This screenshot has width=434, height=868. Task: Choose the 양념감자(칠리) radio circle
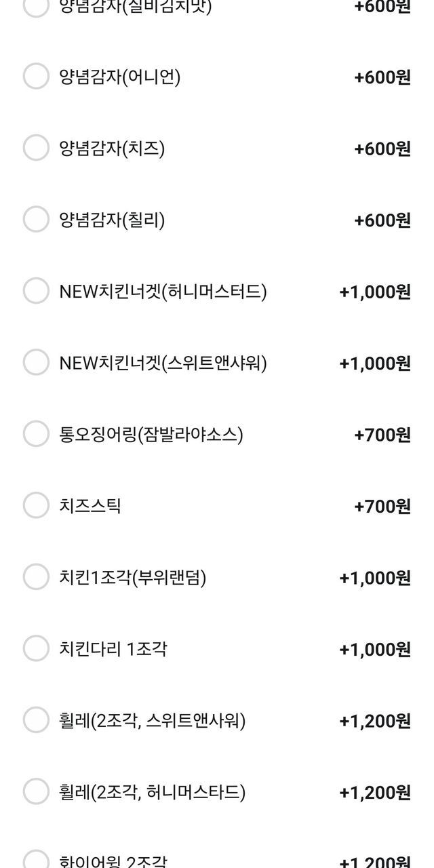tap(36, 220)
